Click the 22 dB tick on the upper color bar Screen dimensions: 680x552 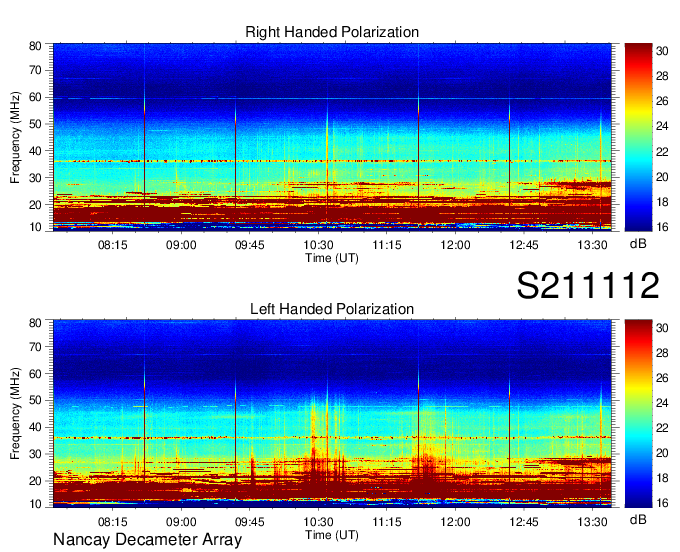tap(662, 152)
